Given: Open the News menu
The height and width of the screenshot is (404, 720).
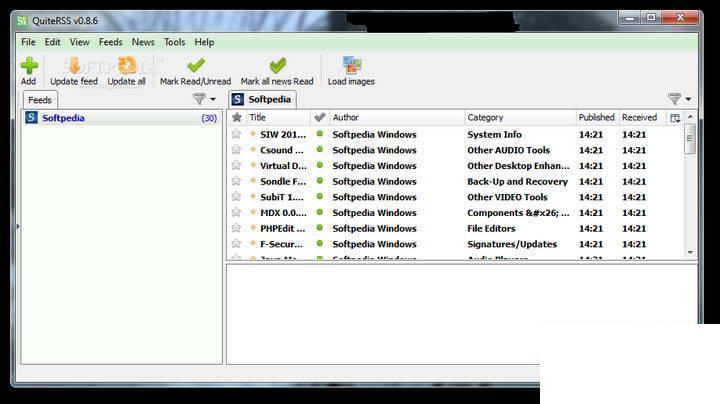Looking at the screenshot, I should [x=143, y=42].
